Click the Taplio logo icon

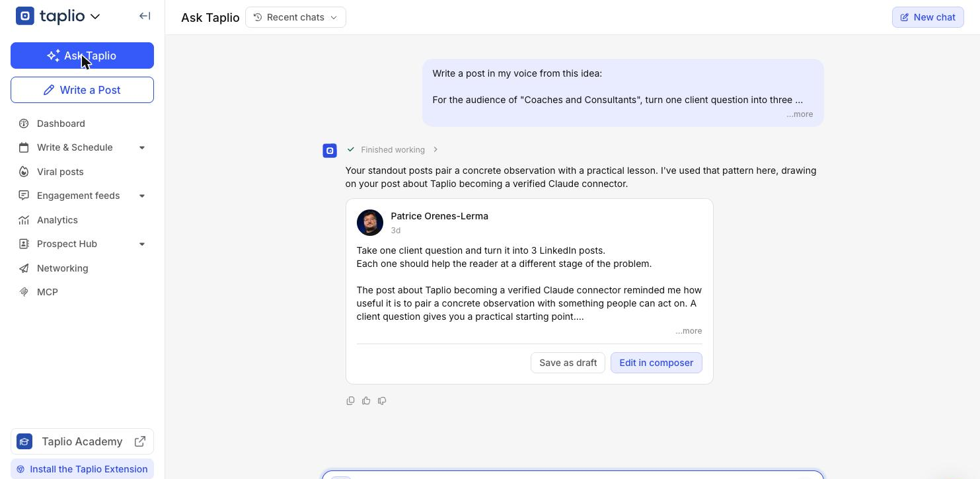click(x=24, y=16)
